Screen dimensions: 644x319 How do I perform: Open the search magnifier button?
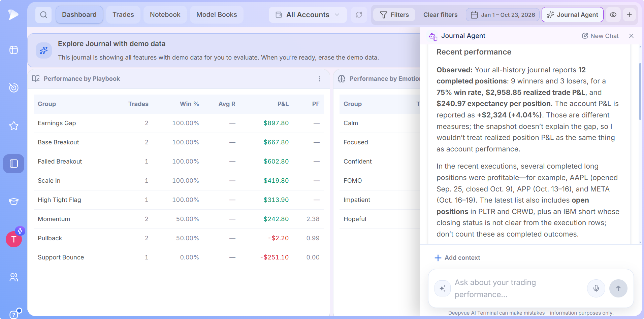43,15
